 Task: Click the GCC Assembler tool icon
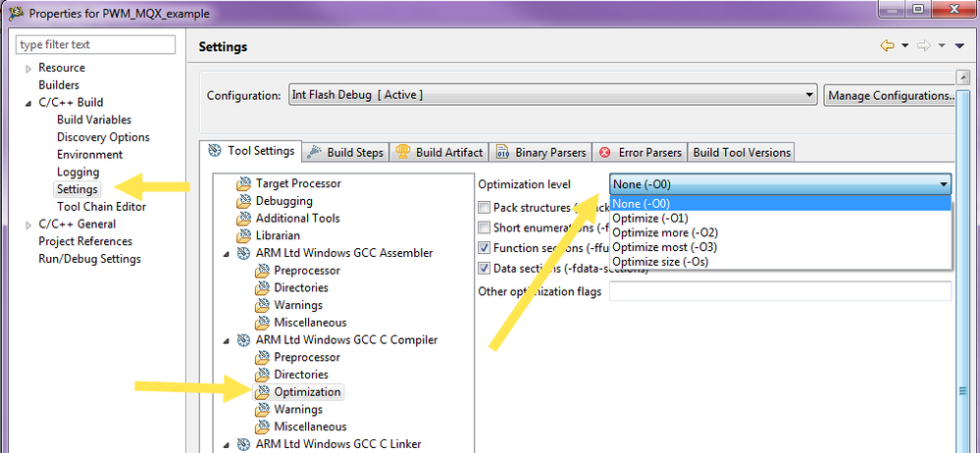point(243,253)
